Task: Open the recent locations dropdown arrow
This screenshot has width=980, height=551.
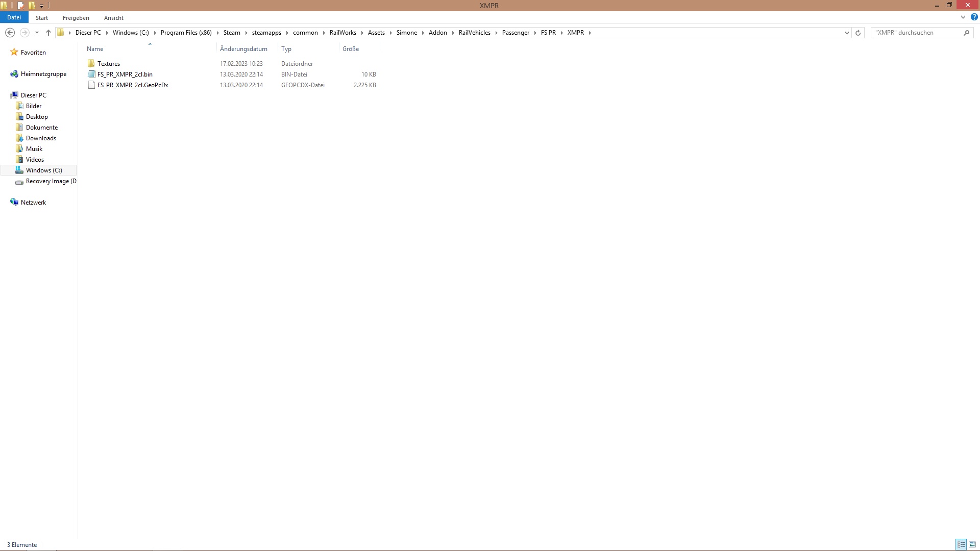Action: pyautogui.click(x=37, y=33)
